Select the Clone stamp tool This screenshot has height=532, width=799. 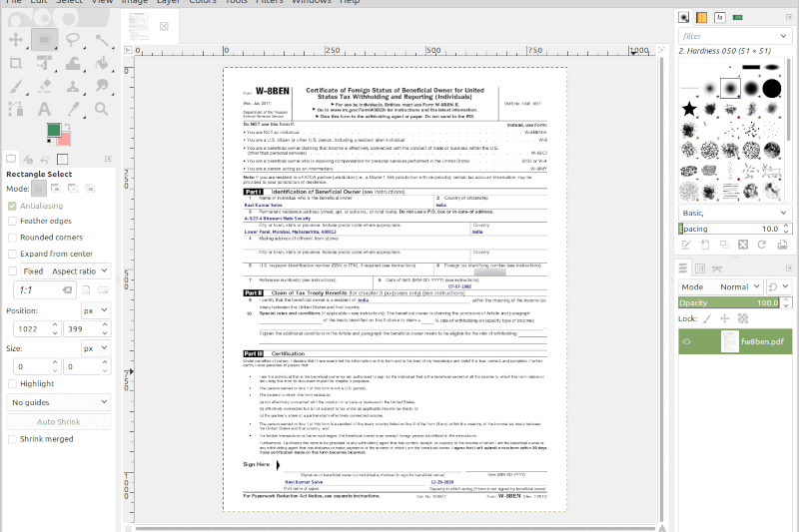pos(73,86)
